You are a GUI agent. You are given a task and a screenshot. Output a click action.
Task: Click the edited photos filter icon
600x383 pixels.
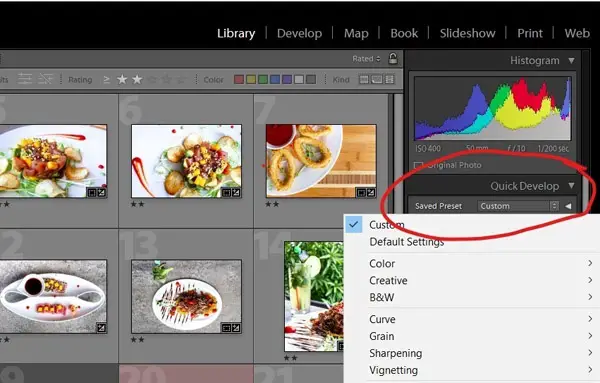coord(25,79)
